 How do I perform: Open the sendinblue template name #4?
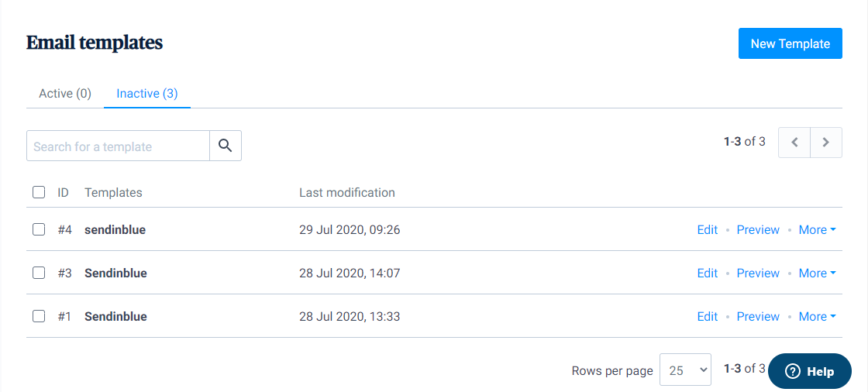115,230
